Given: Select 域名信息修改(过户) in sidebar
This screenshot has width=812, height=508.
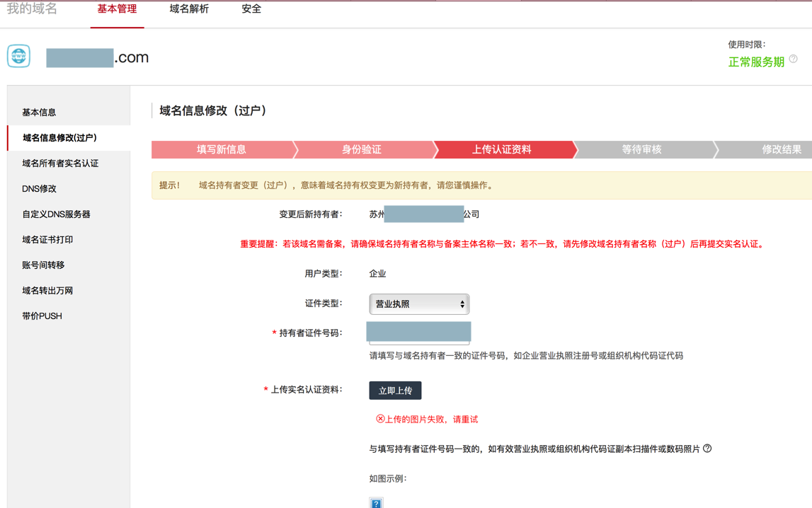Looking at the screenshot, I should [x=69, y=137].
